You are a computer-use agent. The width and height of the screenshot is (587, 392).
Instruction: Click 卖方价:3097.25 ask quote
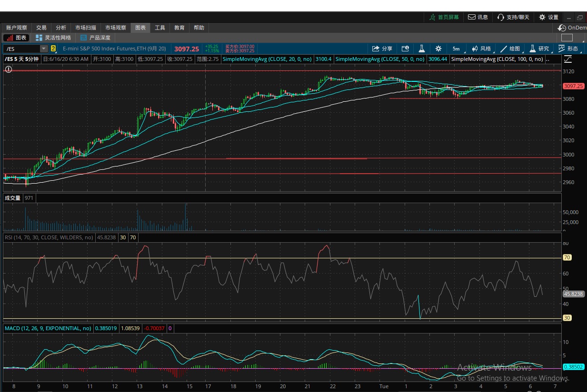(x=240, y=50)
